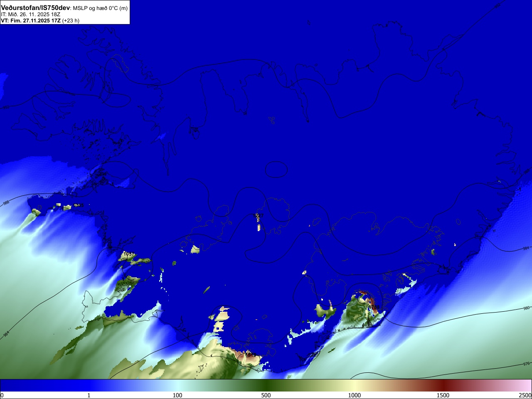Click the '1500' tick on the legend
This screenshot has width=532, height=399.
(443, 395)
